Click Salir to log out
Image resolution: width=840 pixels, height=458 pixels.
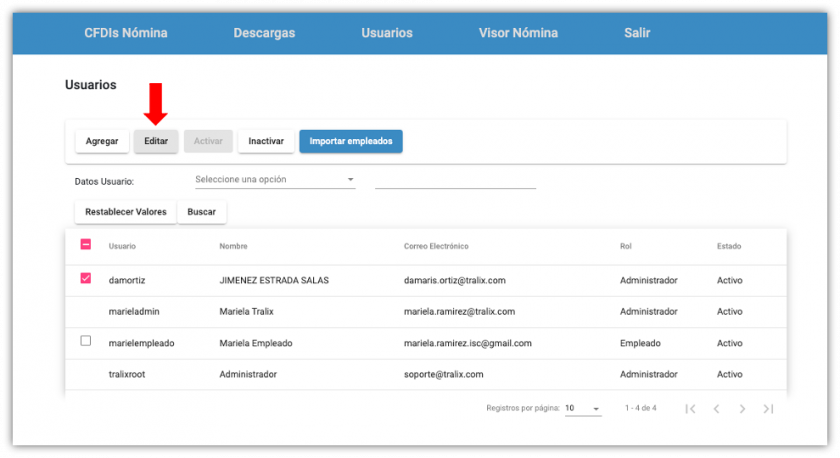(x=637, y=33)
